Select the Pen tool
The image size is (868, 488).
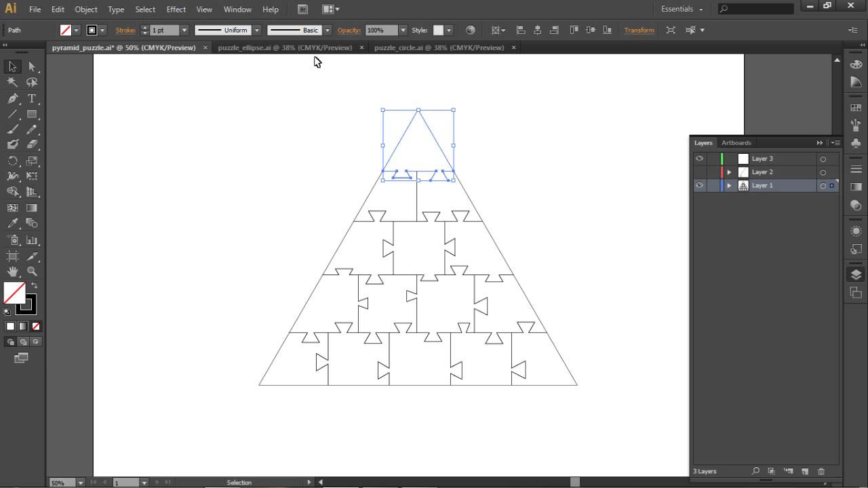click(12, 98)
